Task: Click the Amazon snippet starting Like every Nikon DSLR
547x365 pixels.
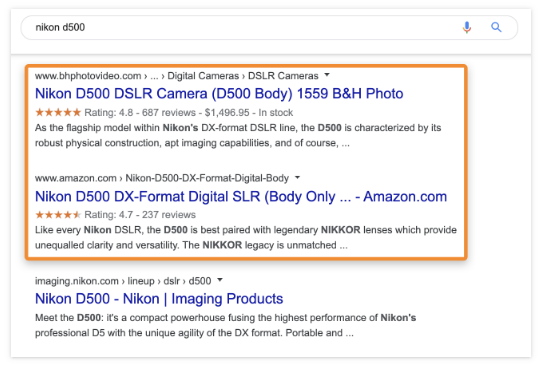Action: pyautogui.click(x=246, y=238)
